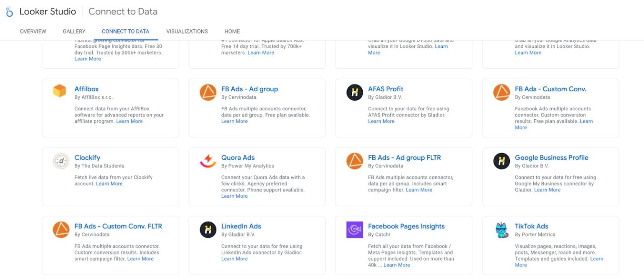Click the Looker Studio logo icon
The height and width of the screenshot is (280, 644).
(x=10, y=12)
